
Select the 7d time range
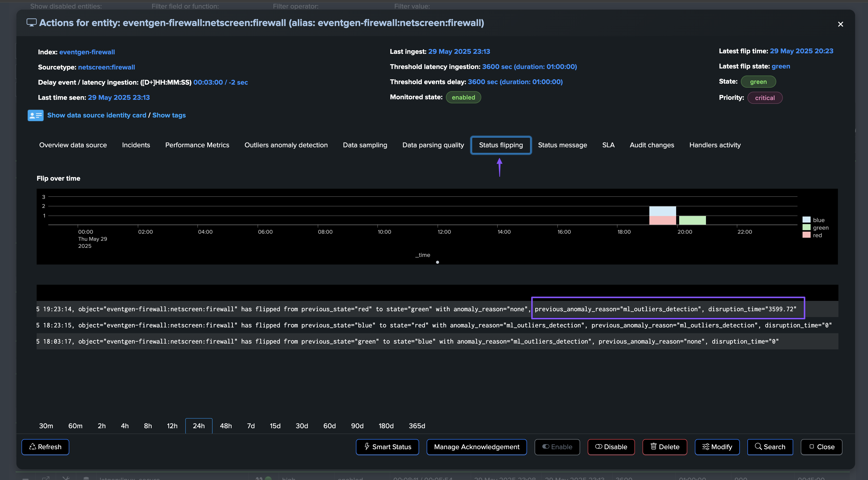[x=251, y=426]
